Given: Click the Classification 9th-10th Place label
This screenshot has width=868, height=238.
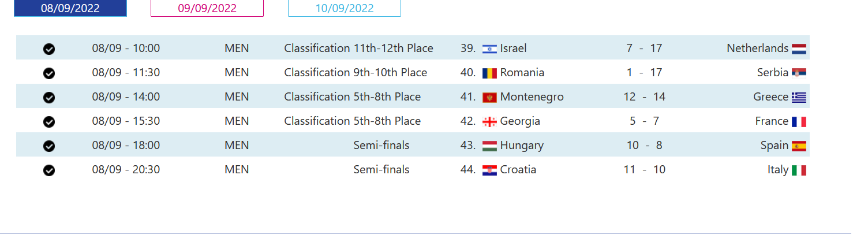Looking at the screenshot, I should tap(356, 73).
